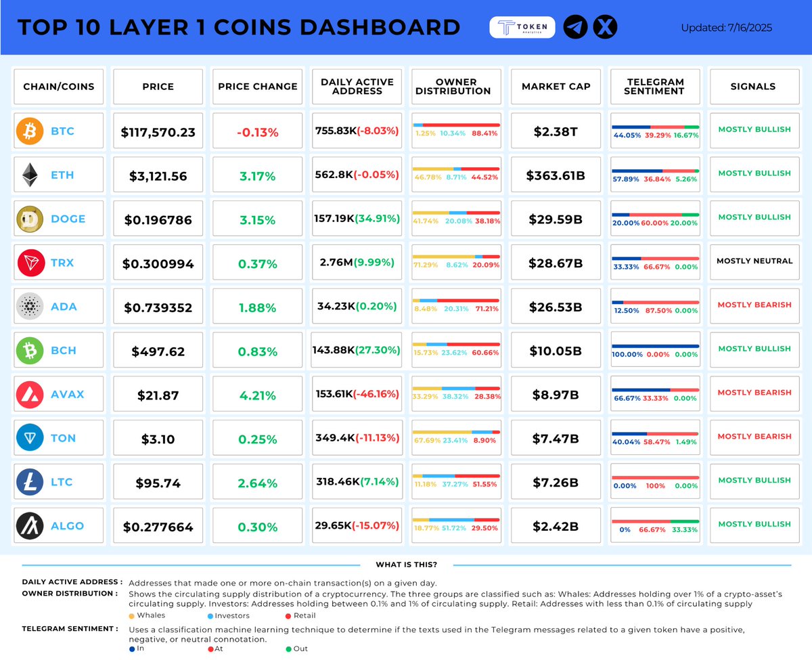The width and height of the screenshot is (812, 660).
Task: Select the PRICE column header
Action: point(158,86)
